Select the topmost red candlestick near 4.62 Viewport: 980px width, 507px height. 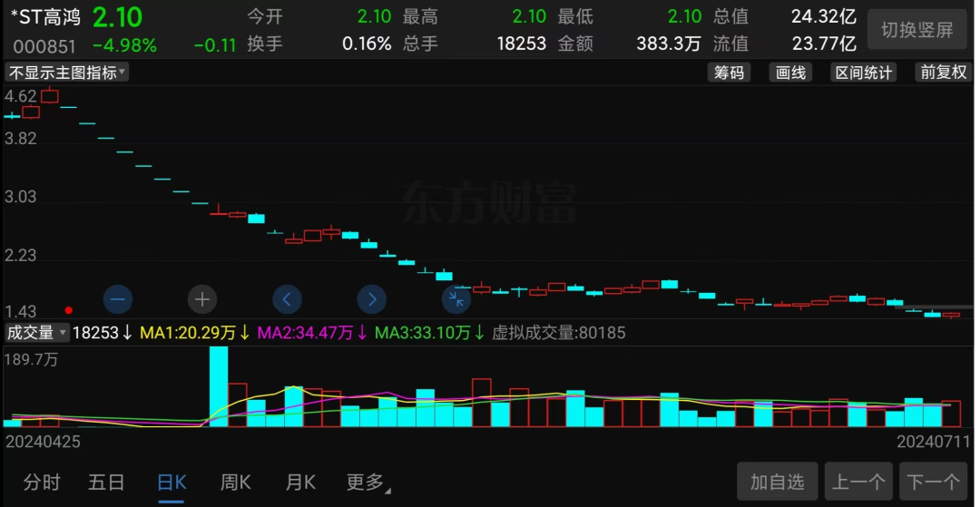(49, 95)
